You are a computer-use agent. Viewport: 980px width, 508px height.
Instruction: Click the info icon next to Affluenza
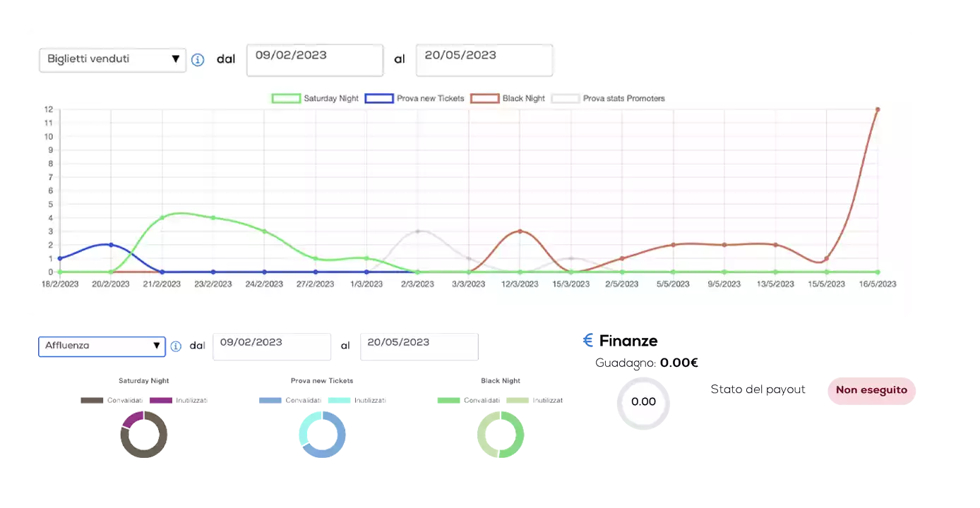pyautogui.click(x=175, y=346)
